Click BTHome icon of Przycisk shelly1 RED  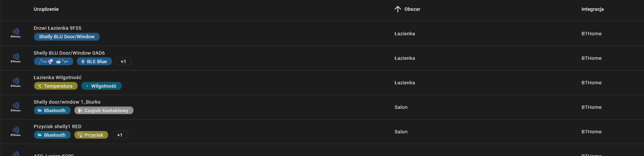16,131
